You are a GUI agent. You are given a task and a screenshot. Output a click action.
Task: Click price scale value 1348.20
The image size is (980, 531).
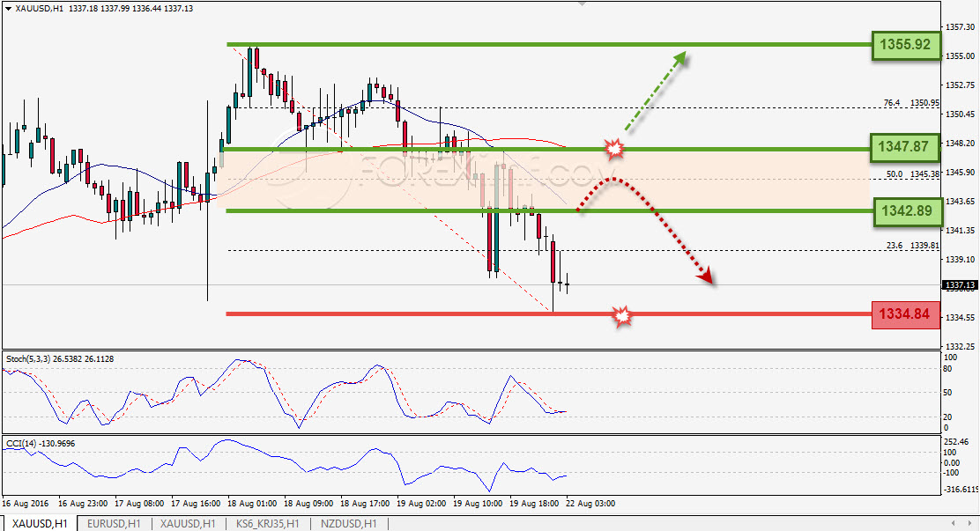960,143
